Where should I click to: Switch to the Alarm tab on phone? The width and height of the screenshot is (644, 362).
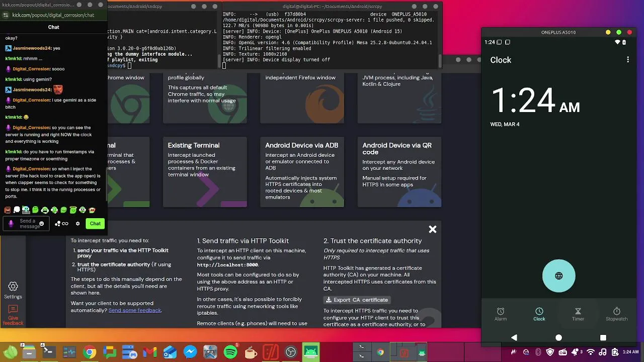501,314
